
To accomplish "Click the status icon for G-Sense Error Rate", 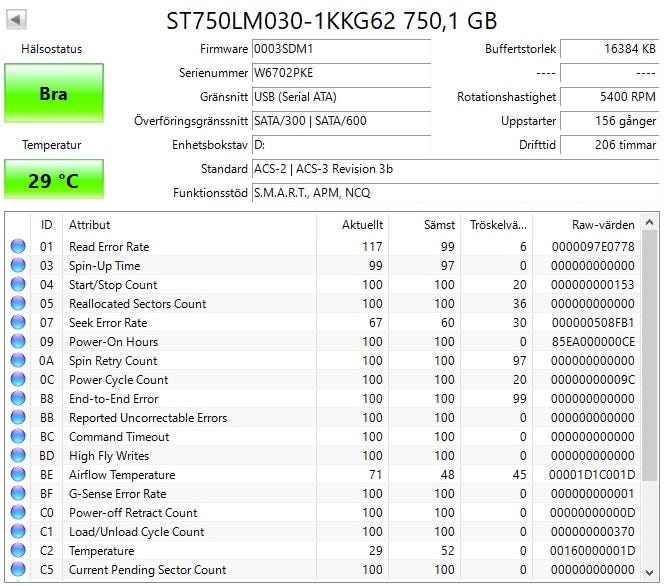I will (x=18, y=494).
